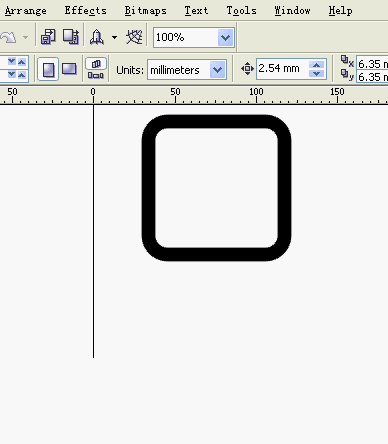Open the Application Launcher dropdown arrow
The height and width of the screenshot is (444, 388).
(x=114, y=37)
